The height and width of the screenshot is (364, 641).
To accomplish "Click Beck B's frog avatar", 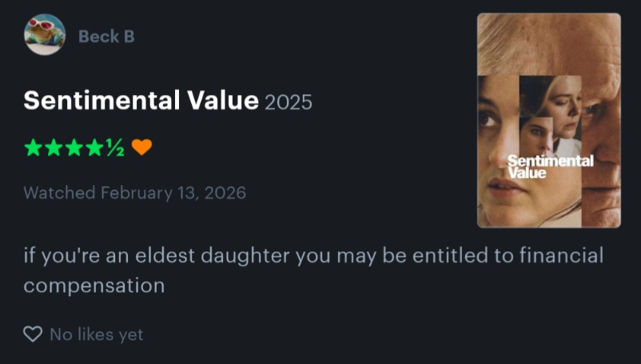I will click(x=44, y=35).
